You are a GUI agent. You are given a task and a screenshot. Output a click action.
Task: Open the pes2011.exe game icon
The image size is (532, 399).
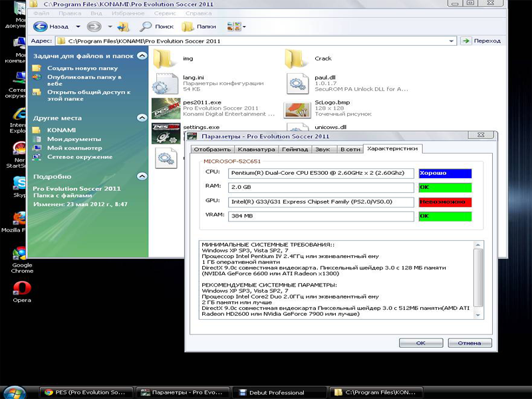coord(165,108)
